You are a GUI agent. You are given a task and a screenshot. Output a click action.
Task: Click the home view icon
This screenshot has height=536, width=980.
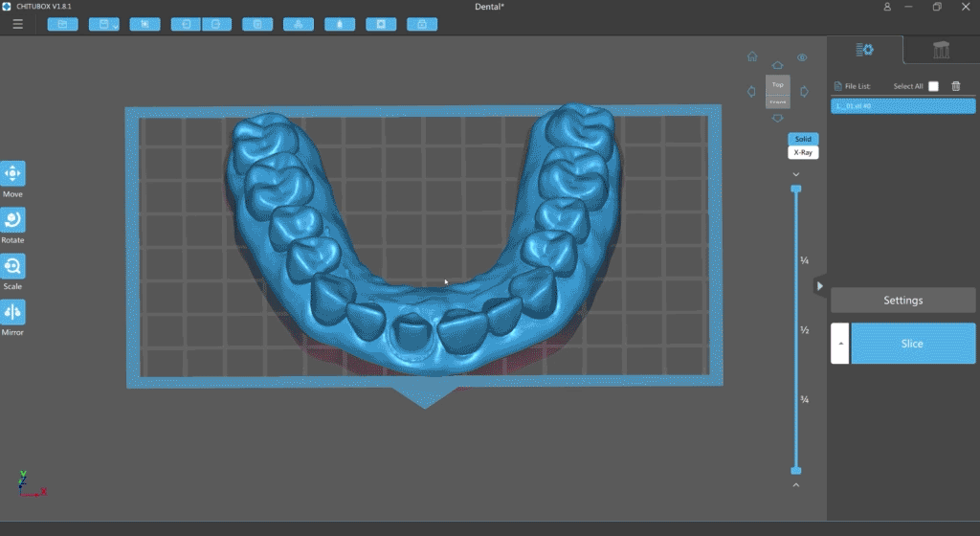coord(752,56)
